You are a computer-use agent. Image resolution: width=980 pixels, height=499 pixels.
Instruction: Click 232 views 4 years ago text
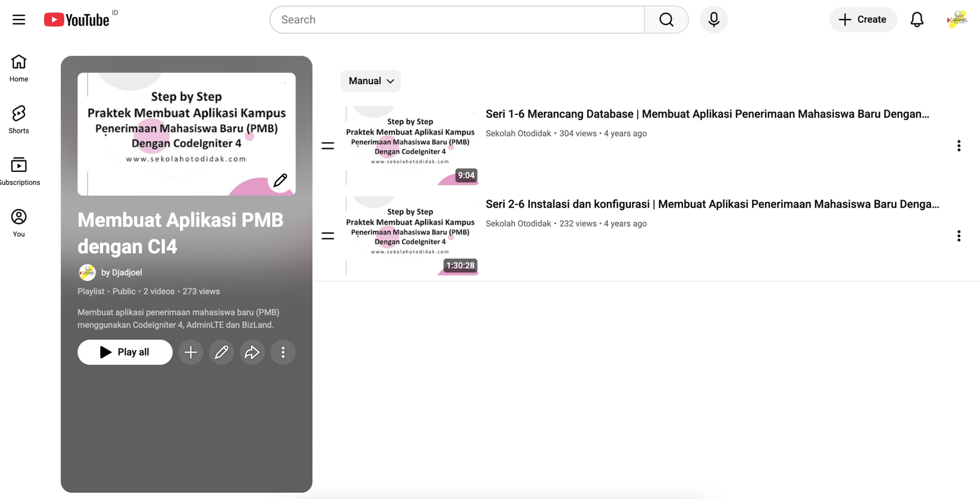click(x=603, y=223)
